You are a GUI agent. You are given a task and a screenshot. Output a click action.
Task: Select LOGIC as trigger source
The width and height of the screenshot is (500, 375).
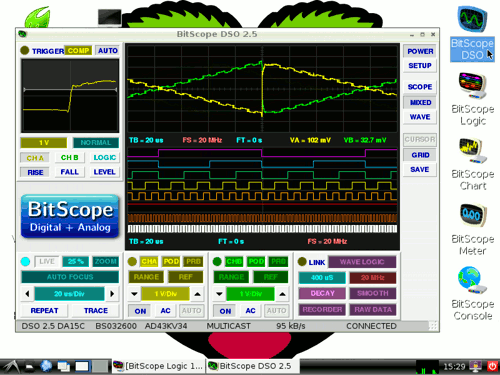click(x=104, y=157)
